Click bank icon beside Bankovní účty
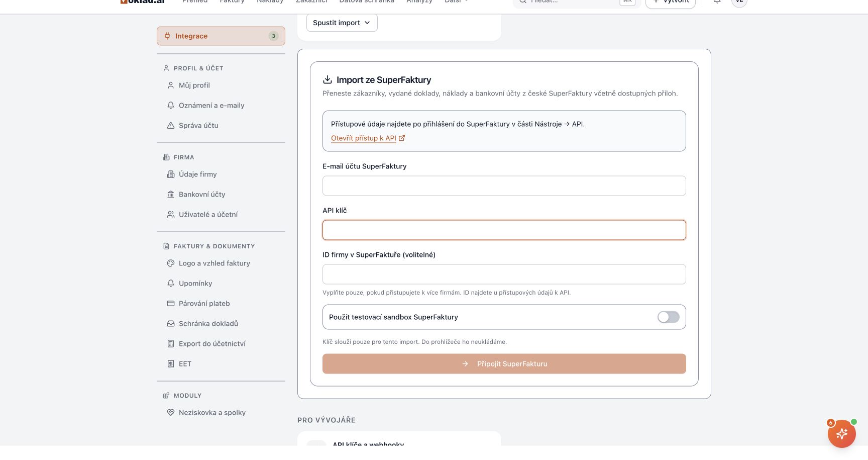The height and width of the screenshot is (460, 868). coord(171,195)
